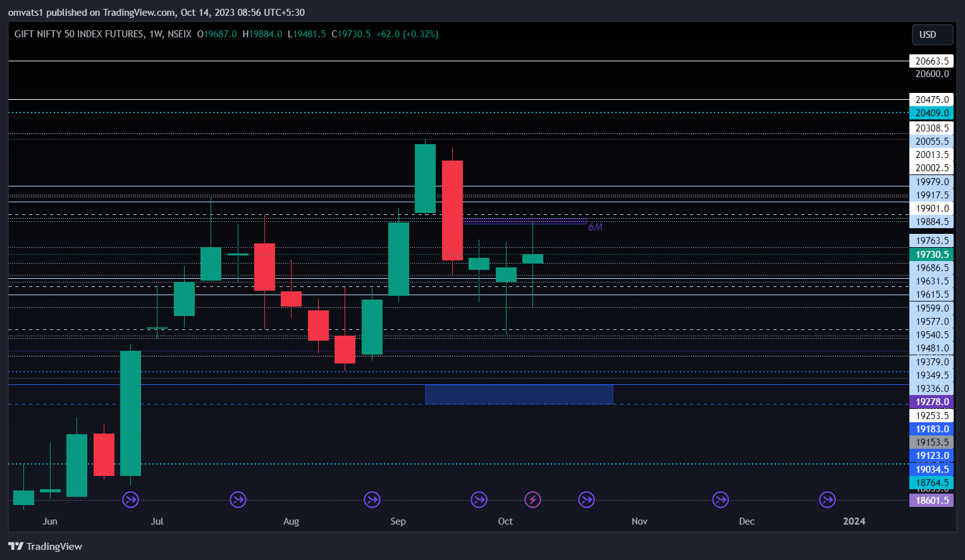Click the 19540.5 price label
965x560 pixels.
coord(931,335)
